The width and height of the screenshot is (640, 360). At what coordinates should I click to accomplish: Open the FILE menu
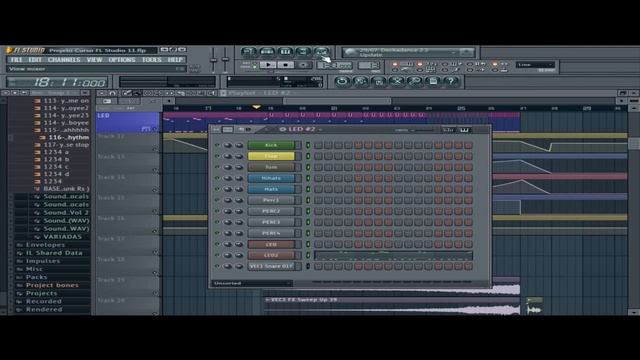coord(17,60)
